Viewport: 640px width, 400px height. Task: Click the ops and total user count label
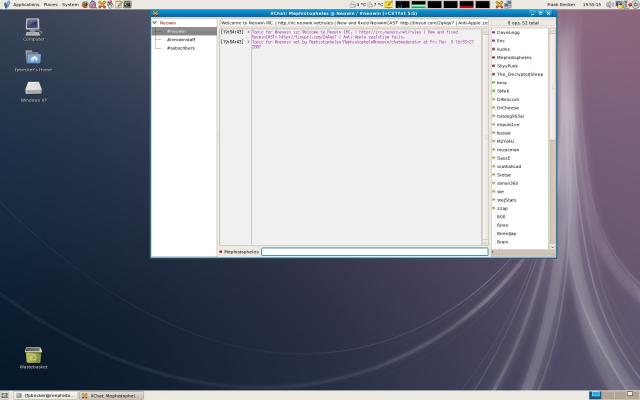pyautogui.click(x=523, y=23)
